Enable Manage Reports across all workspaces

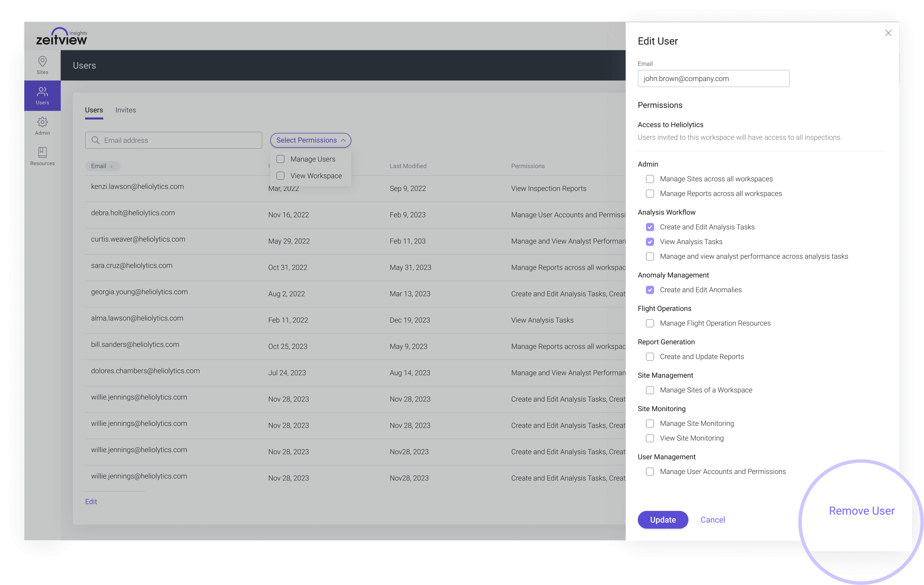[x=650, y=193]
